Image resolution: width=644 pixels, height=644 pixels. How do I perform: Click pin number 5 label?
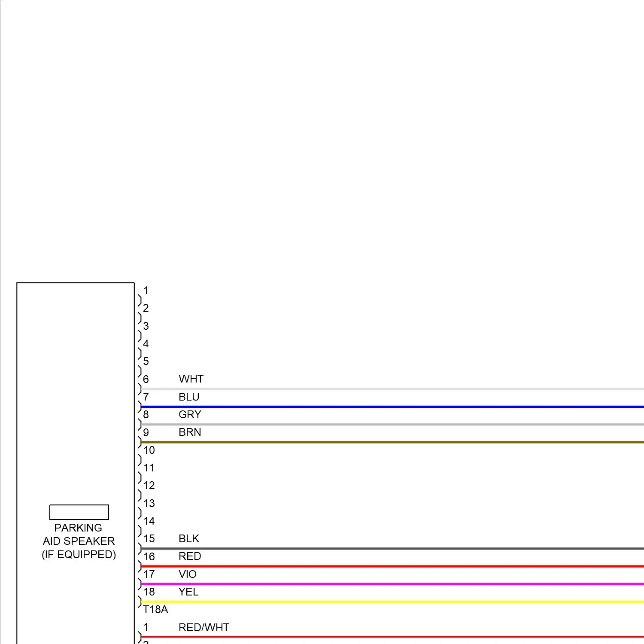[146, 361]
